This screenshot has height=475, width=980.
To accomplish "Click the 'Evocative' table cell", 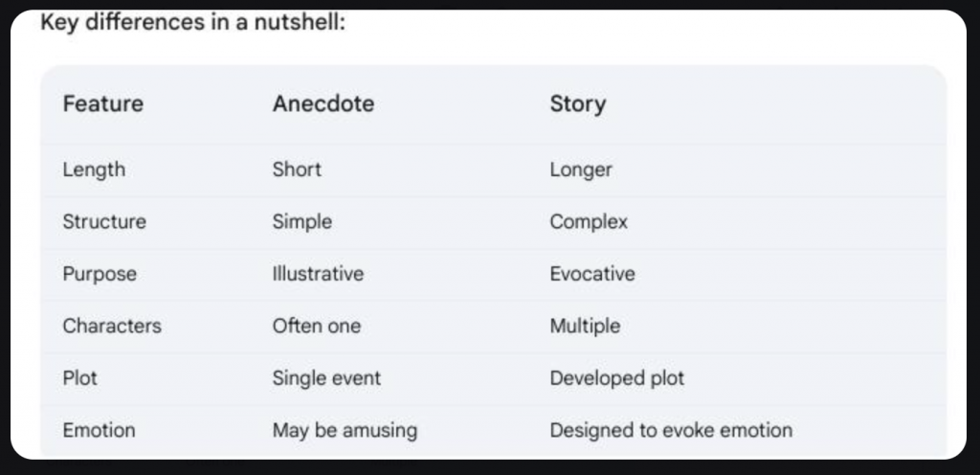I will [592, 274].
